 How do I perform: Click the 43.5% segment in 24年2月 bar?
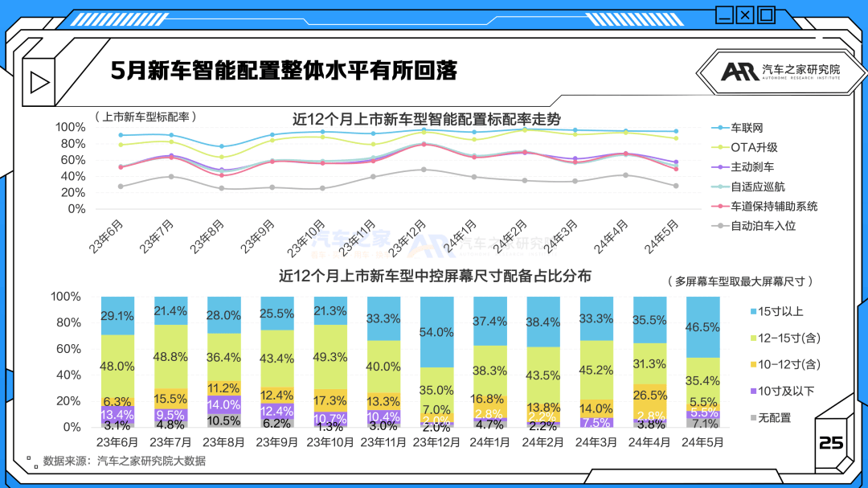coord(543,375)
